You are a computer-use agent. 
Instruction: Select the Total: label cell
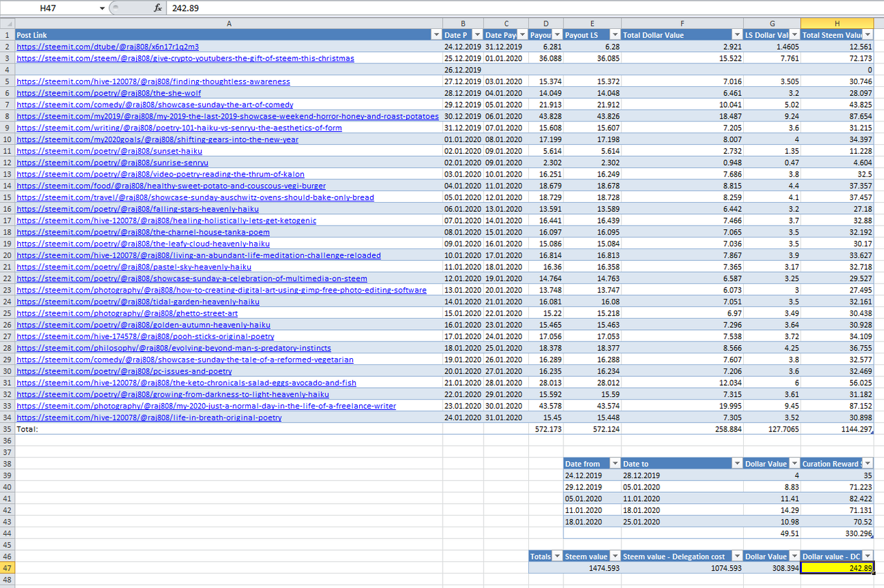[229, 429]
